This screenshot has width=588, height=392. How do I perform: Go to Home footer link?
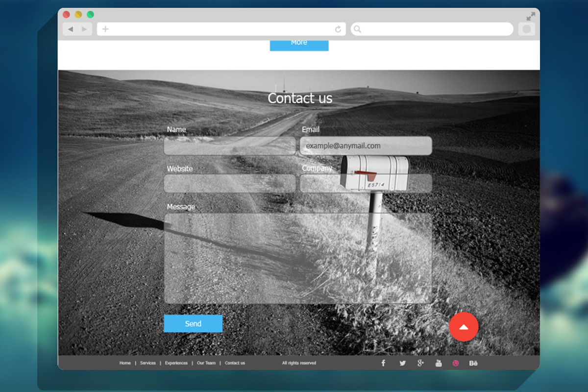click(125, 363)
